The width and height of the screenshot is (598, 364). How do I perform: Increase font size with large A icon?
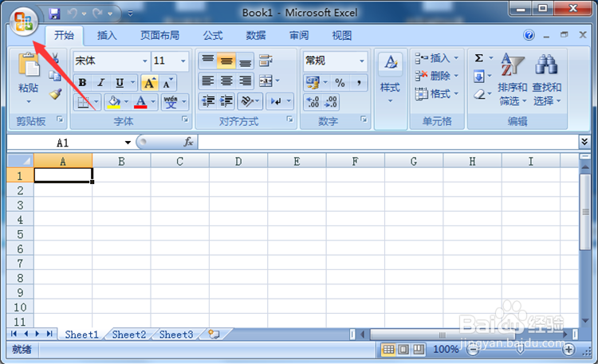[150, 83]
